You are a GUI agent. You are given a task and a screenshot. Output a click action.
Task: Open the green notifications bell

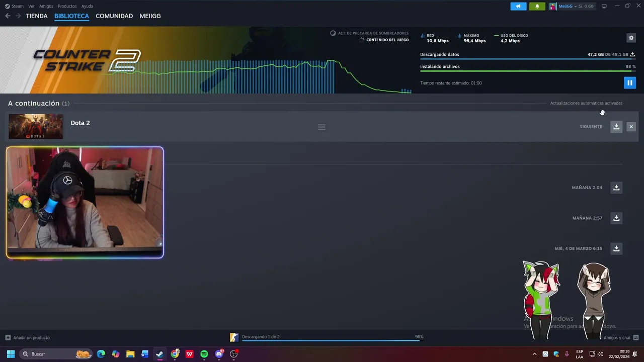[537, 6]
